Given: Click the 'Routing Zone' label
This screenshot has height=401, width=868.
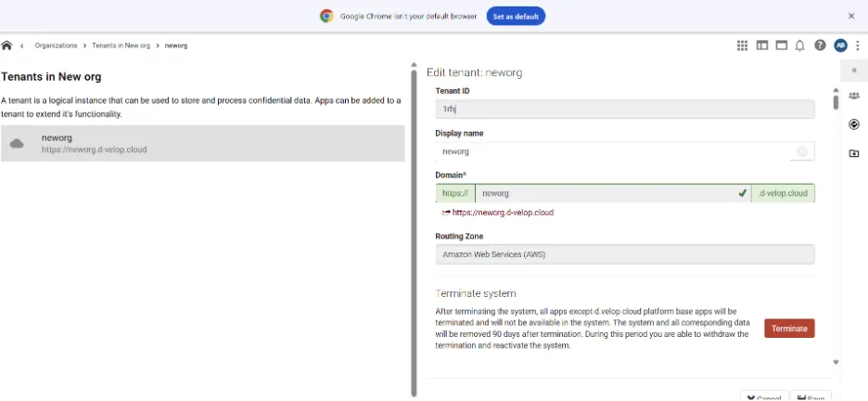Looking at the screenshot, I should click(x=459, y=237).
